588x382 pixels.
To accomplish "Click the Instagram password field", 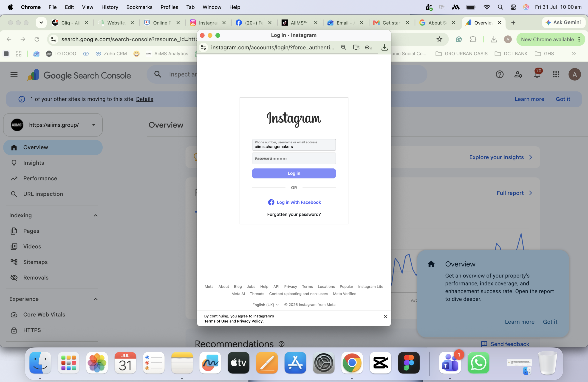I will (x=294, y=158).
